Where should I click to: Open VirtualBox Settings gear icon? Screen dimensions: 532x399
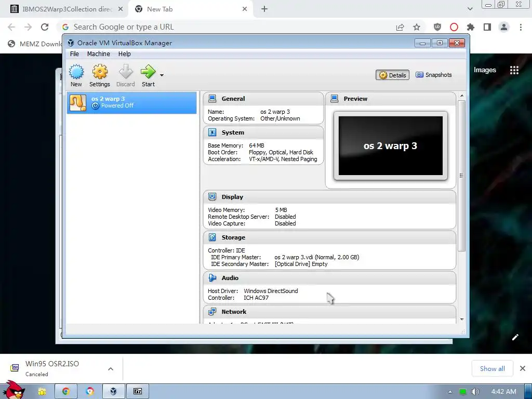(100, 72)
